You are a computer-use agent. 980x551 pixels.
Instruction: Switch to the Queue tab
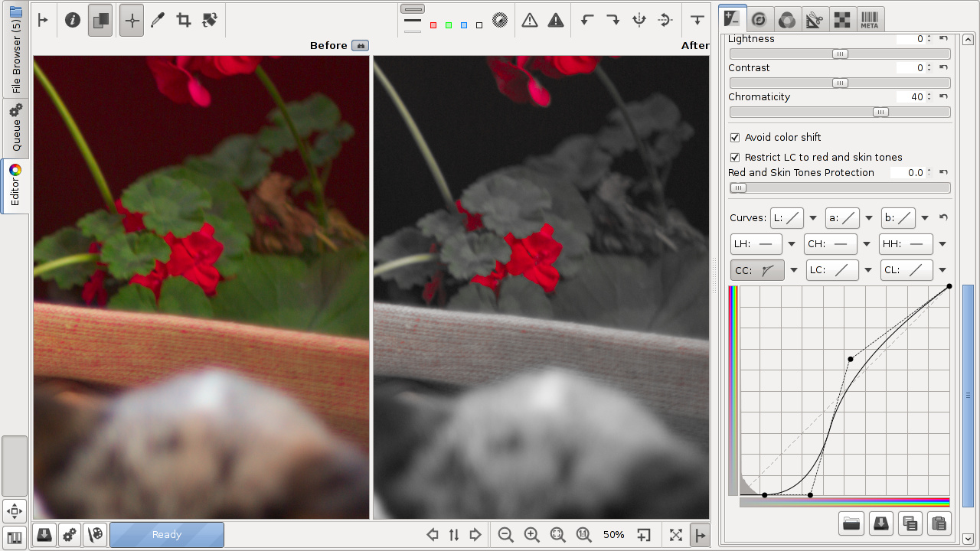click(x=15, y=128)
